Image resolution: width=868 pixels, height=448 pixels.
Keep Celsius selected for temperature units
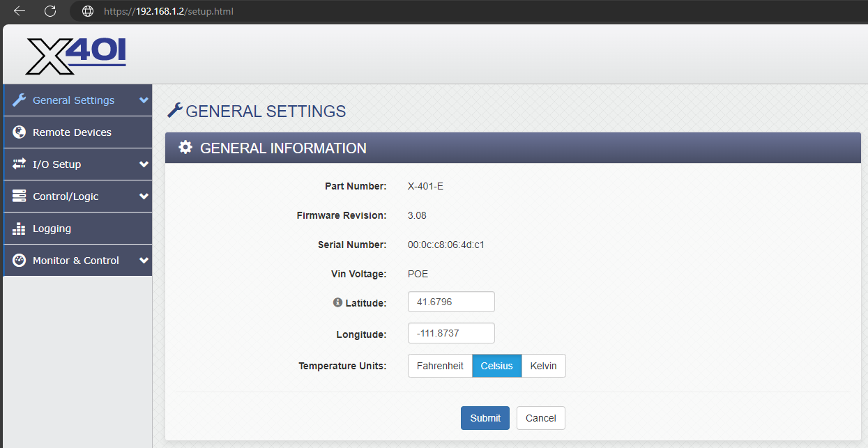496,365
